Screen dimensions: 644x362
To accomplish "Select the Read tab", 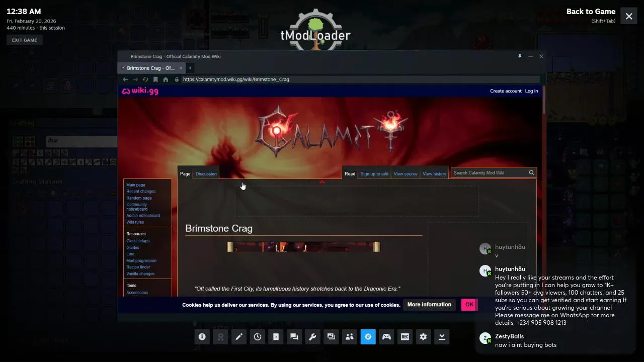I will 350,174.
